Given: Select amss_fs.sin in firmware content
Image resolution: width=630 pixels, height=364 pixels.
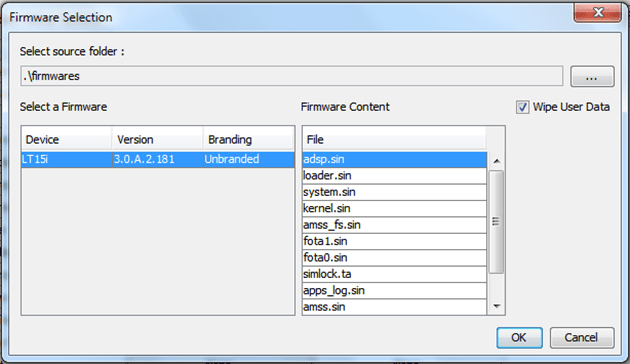Looking at the screenshot, I should point(395,225).
